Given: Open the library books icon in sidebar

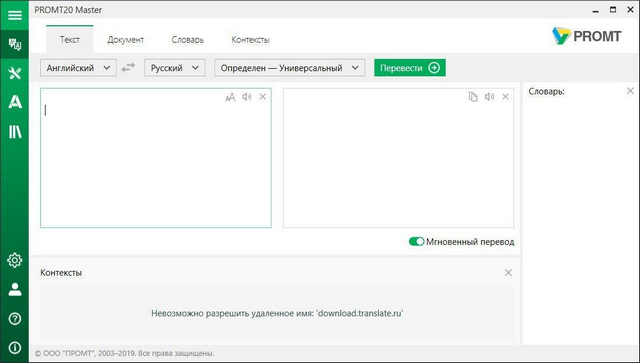Looking at the screenshot, I should point(15,131).
